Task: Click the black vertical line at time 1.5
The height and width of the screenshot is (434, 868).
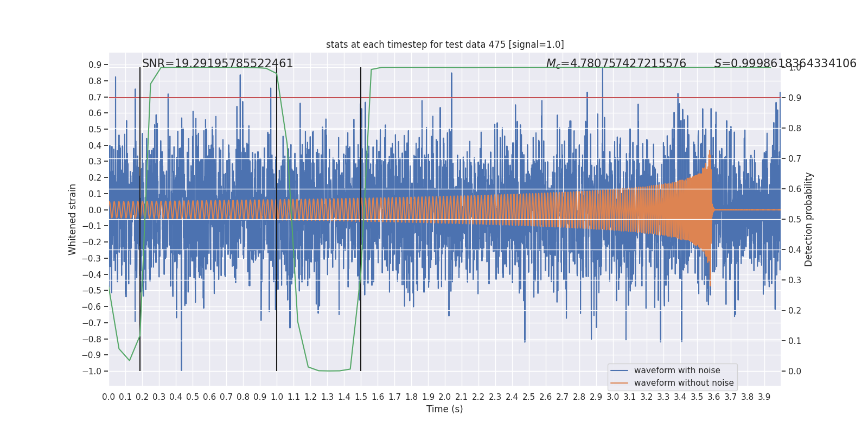Action: click(361, 219)
